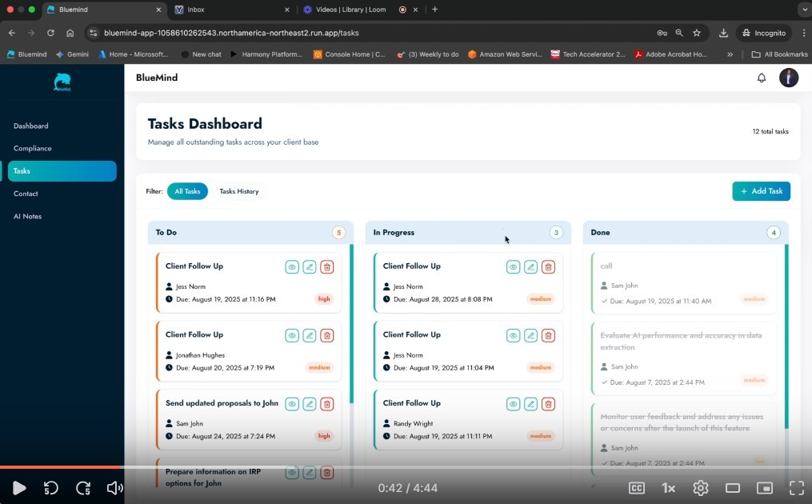
Task: Open completed 'call' task card
Action: [683, 283]
